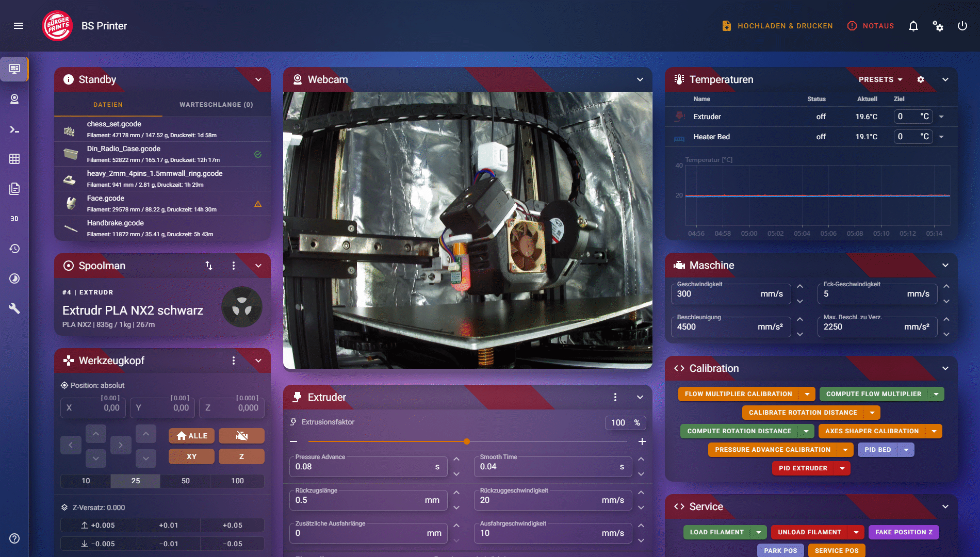Disable stepper motors via crossed motor icon
Screen dimensions: 980x557
tap(241, 435)
